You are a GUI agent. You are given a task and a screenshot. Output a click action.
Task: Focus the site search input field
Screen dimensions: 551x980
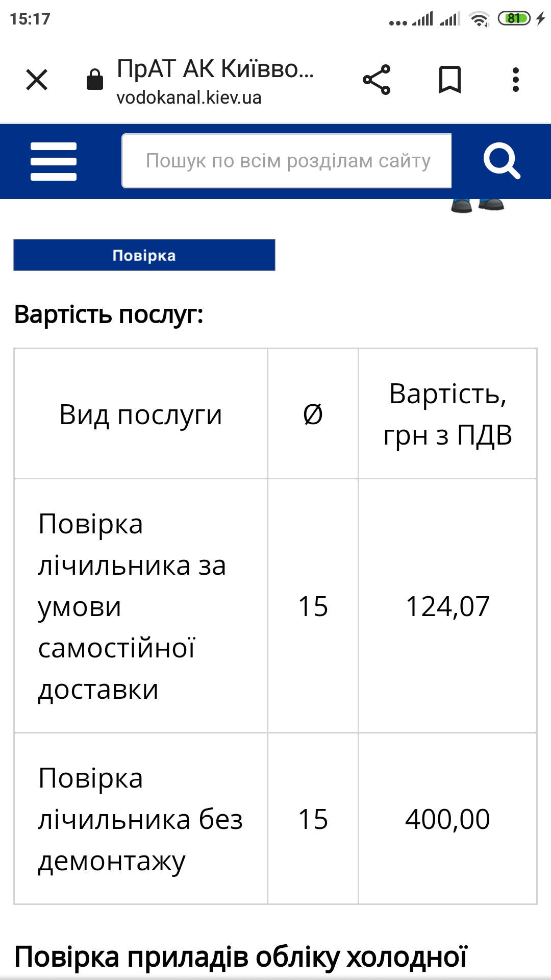coord(287,161)
